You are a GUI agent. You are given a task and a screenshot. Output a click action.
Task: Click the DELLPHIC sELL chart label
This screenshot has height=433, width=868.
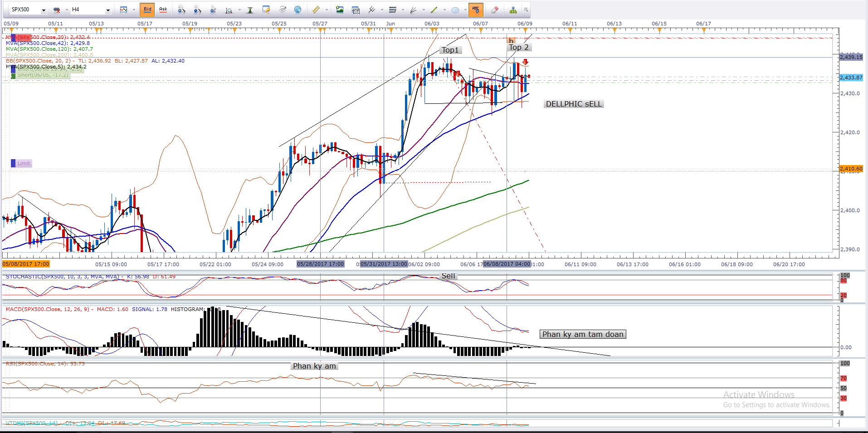(574, 104)
